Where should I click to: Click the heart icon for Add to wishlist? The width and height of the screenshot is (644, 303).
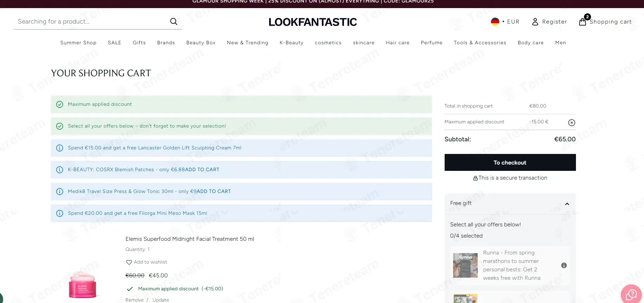(129, 262)
